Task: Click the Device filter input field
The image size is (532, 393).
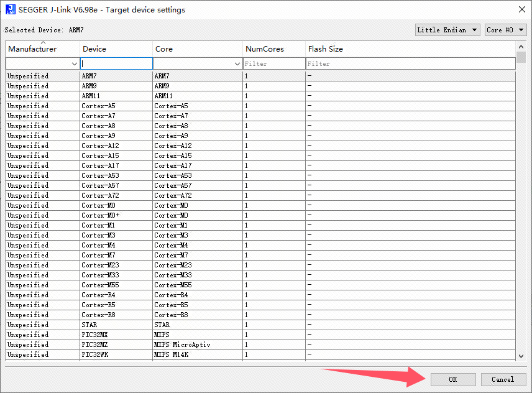Action: click(116, 63)
